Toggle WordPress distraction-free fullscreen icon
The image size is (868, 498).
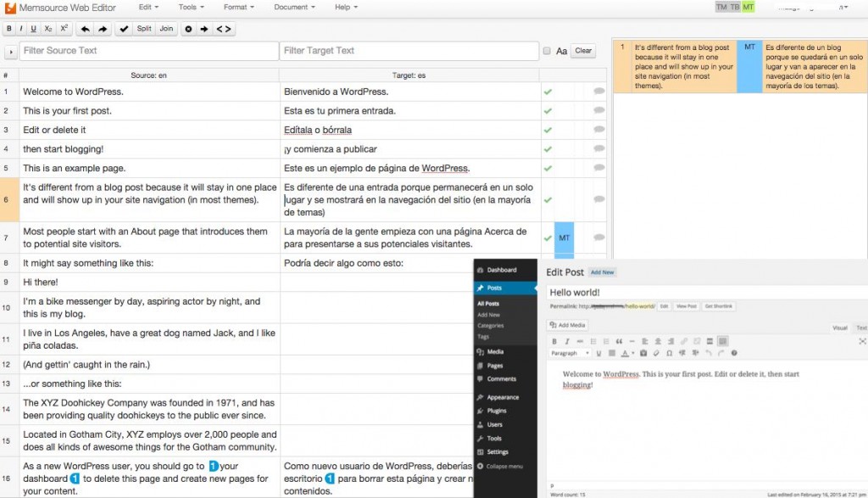[x=862, y=341]
